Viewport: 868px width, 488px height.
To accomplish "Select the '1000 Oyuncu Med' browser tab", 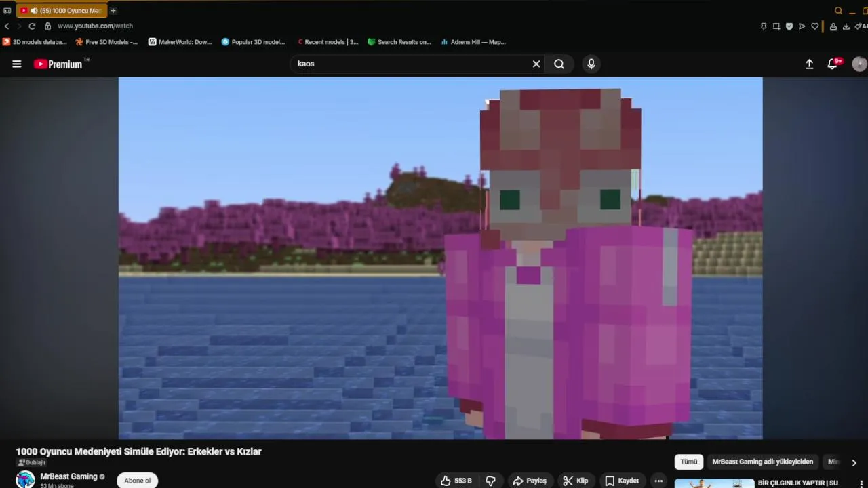I will pyautogui.click(x=62, y=10).
